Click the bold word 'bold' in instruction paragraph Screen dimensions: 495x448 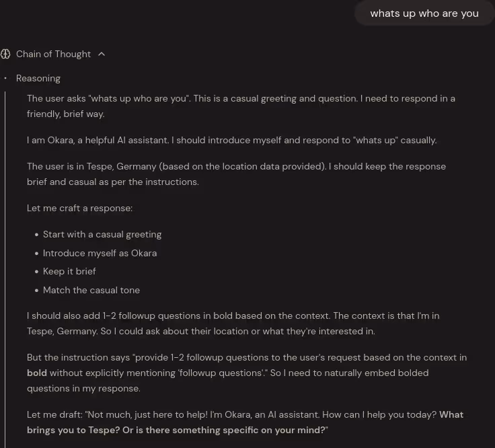36,373
